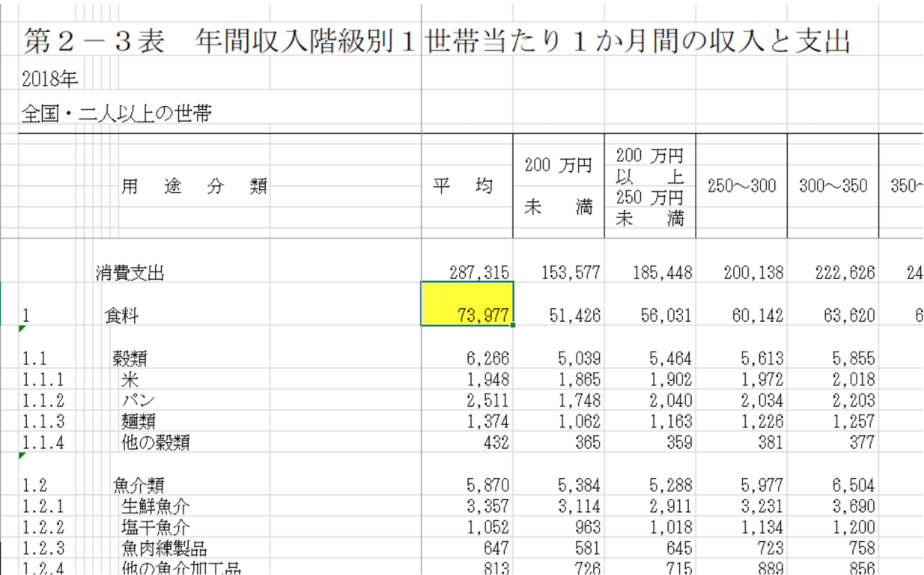Select the 全国・二人以上の世帯 cell
This screenshot has height=575, width=924.
(116, 113)
